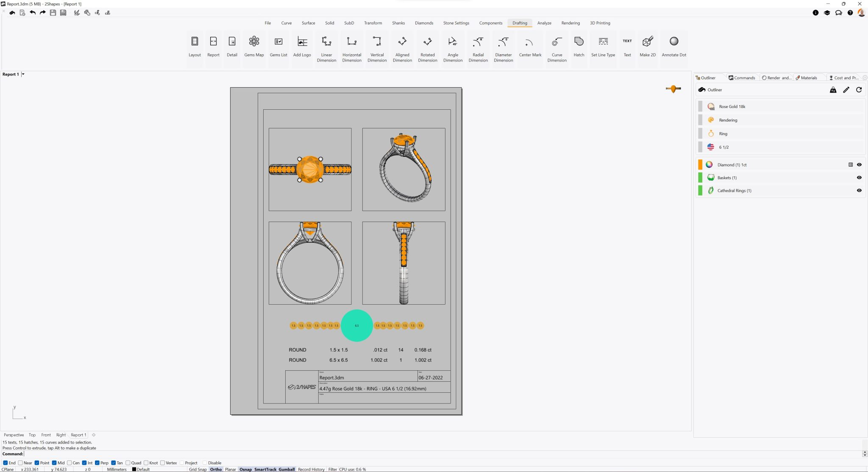Toggle the Quad osnap checkbox

(128, 463)
